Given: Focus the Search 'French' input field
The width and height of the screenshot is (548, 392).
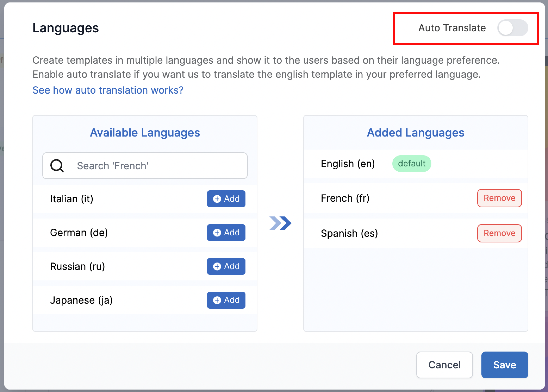Looking at the screenshot, I should tap(157, 166).
